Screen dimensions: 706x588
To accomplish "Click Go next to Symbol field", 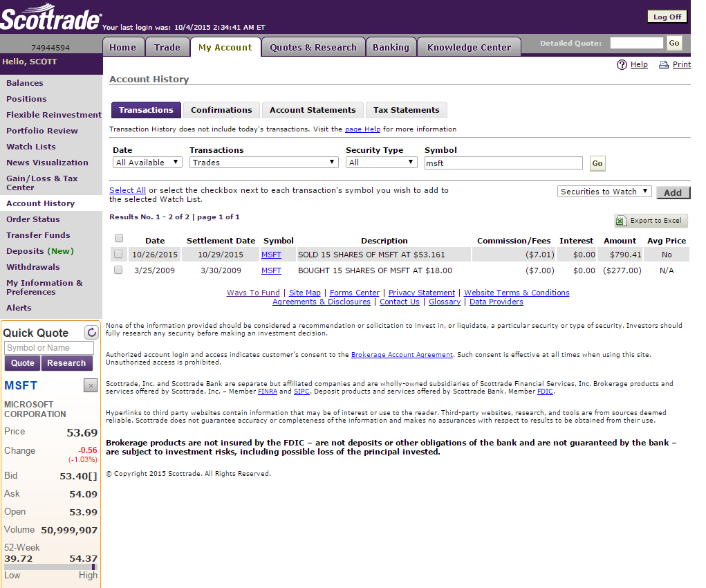I will click(x=597, y=163).
